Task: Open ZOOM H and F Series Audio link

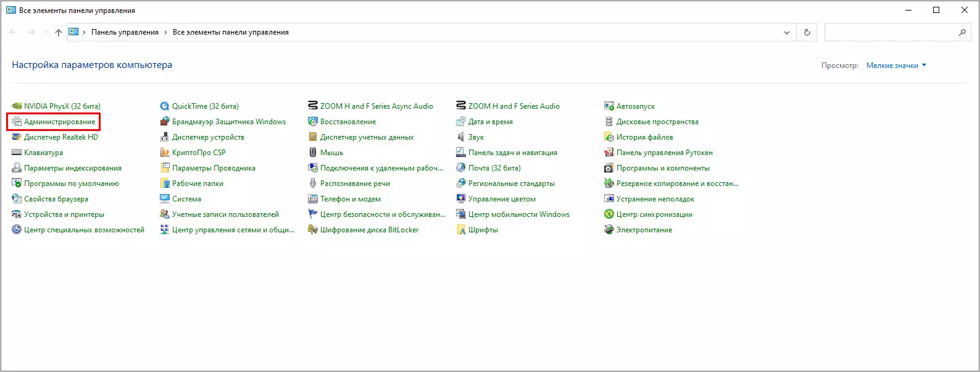Action: pos(514,106)
